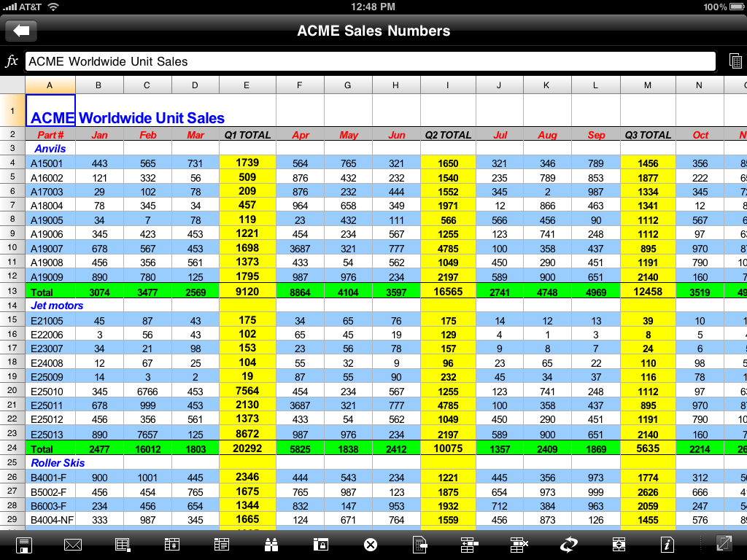This screenshot has height=560, width=747.
Task: Select column header A
Action: pos(50,84)
